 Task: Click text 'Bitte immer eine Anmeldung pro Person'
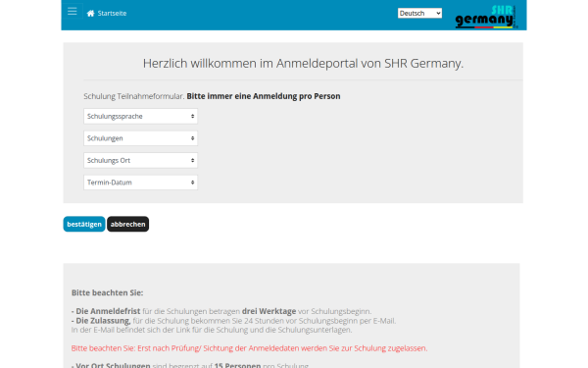[264, 96]
